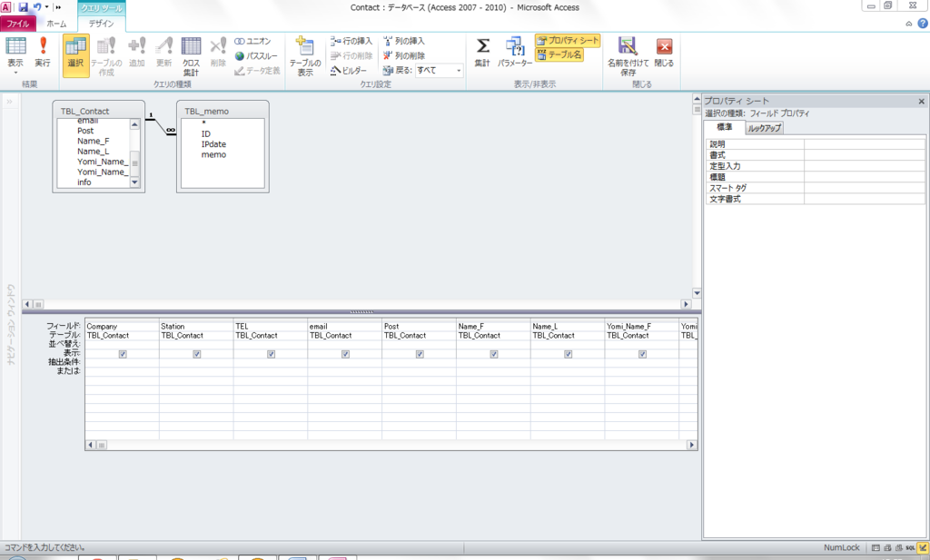Select info field in TBL_Contact list
930x560 pixels.
84,182
